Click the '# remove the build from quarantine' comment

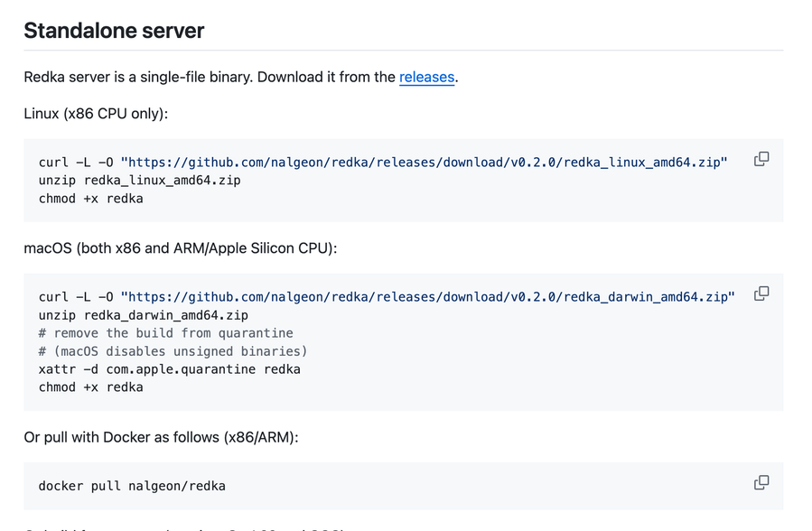tap(165, 333)
